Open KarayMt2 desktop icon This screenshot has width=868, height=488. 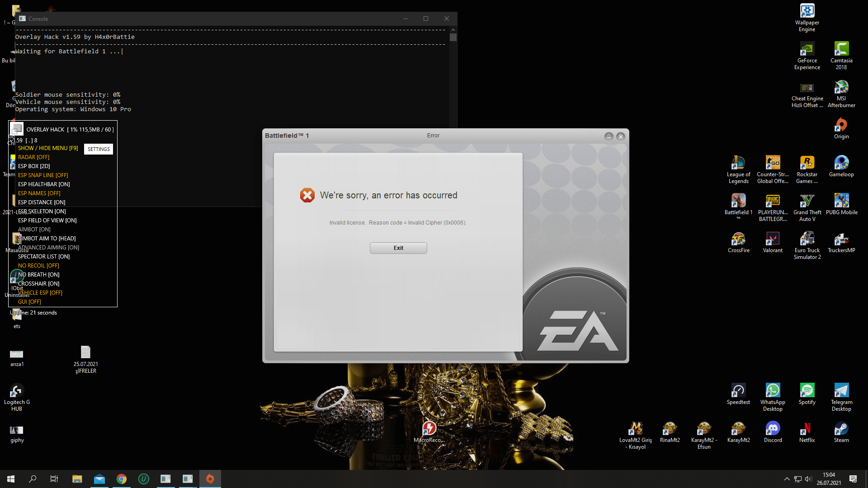click(738, 432)
